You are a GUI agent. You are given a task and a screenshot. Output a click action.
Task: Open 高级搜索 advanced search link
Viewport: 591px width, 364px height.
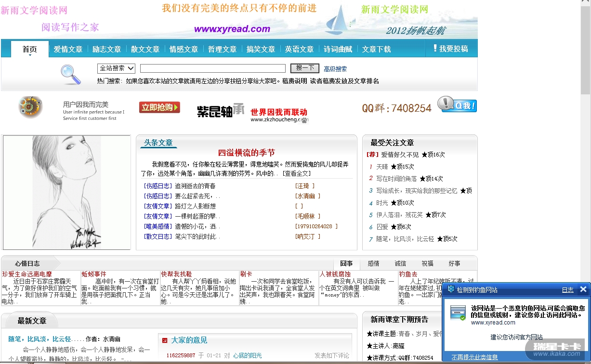335,69
